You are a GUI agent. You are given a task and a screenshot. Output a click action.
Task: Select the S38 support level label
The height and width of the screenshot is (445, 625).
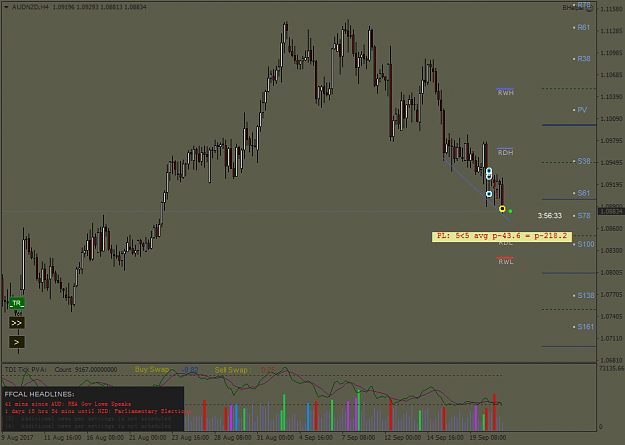tap(584, 161)
